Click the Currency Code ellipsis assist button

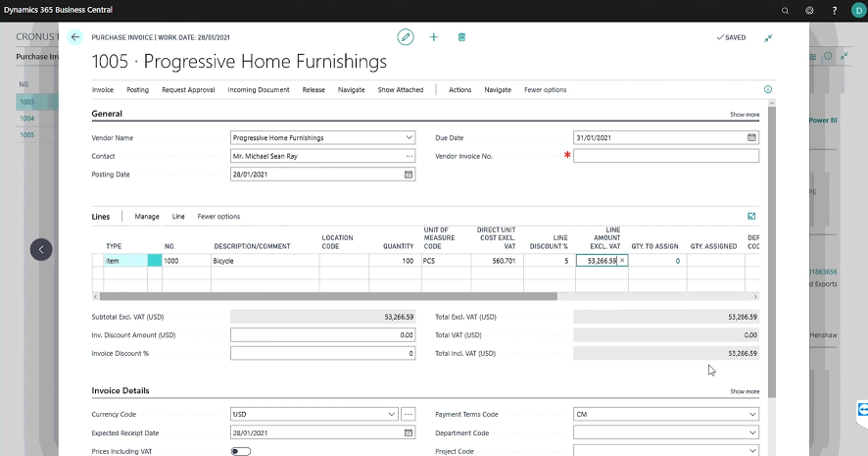point(408,414)
